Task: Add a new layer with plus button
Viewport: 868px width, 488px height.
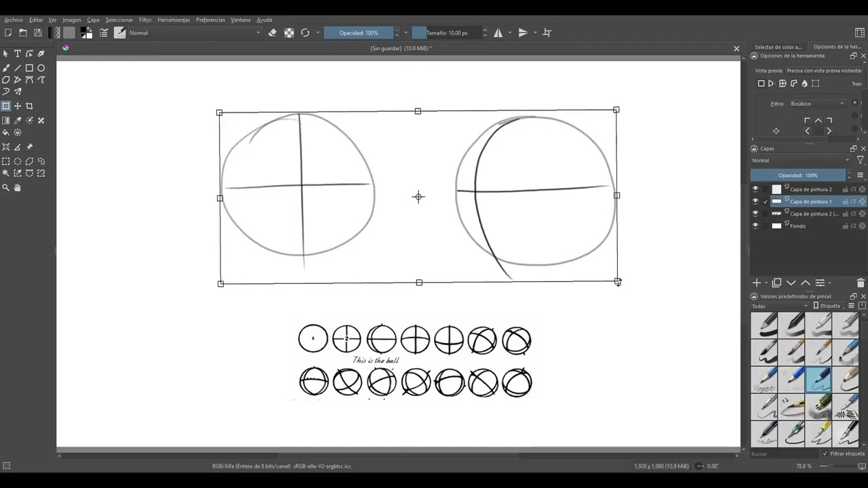Action: (x=757, y=283)
